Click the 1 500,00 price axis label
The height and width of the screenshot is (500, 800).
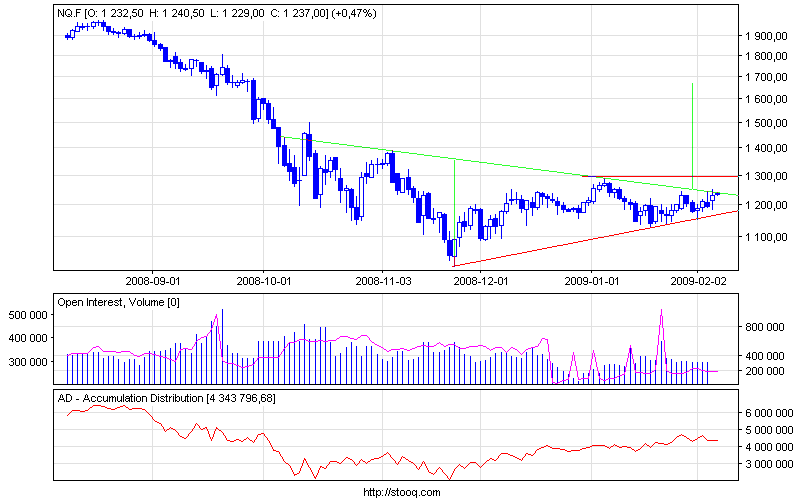(766, 123)
